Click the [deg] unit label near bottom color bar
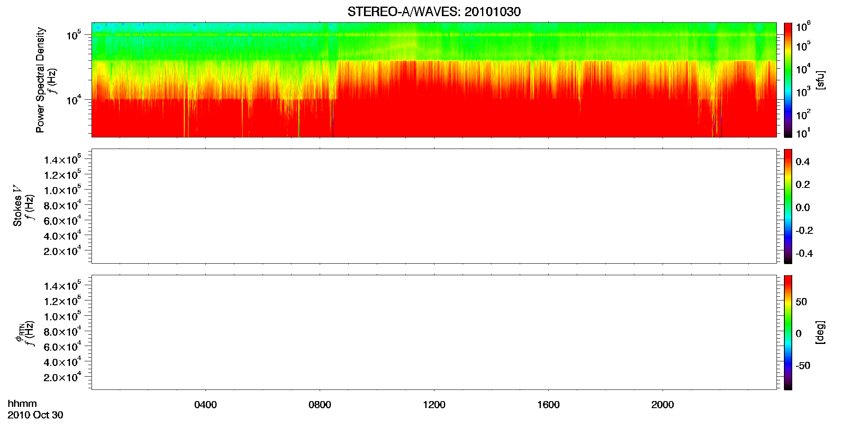This screenshot has width=868, height=447. tap(820, 332)
